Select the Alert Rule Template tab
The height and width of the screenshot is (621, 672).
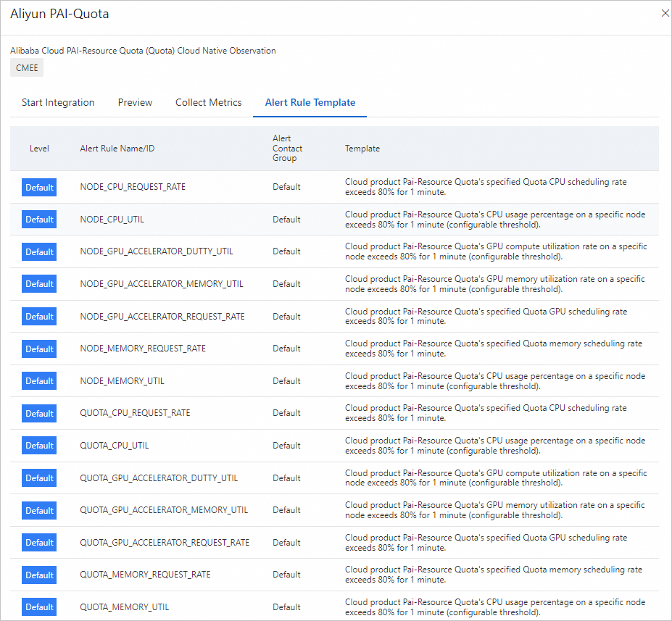pyautogui.click(x=310, y=102)
